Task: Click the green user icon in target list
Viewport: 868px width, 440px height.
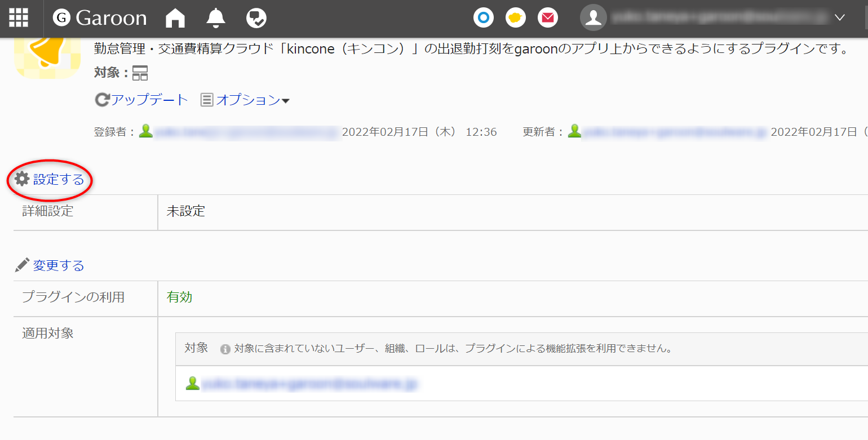Action: pos(193,384)
